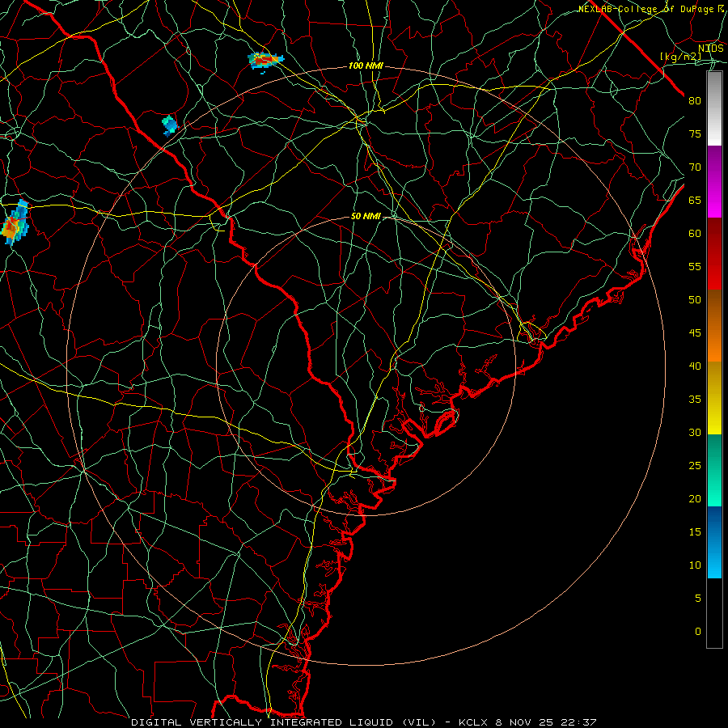The height and width of the screenshot is (728, 728).
Task: Click the 65 value on the color scale
Action: coord(695,200)
